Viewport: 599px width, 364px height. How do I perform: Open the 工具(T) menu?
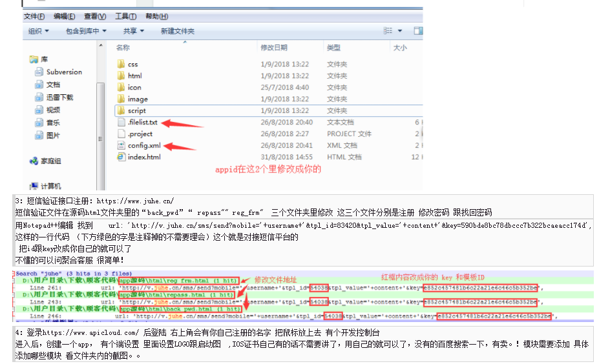[x=126, y=16]
